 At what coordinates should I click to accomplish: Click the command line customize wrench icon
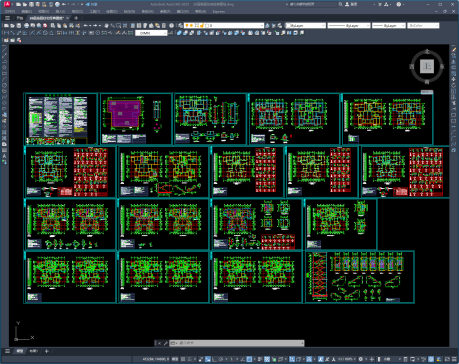165,343
